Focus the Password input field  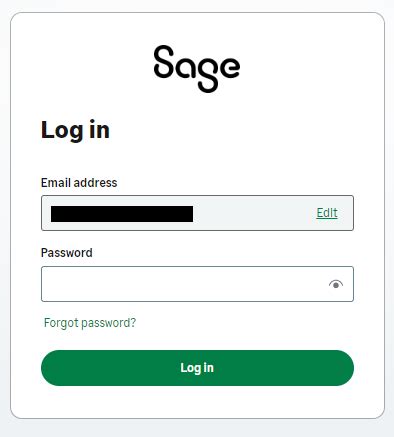tap(197, 284)
